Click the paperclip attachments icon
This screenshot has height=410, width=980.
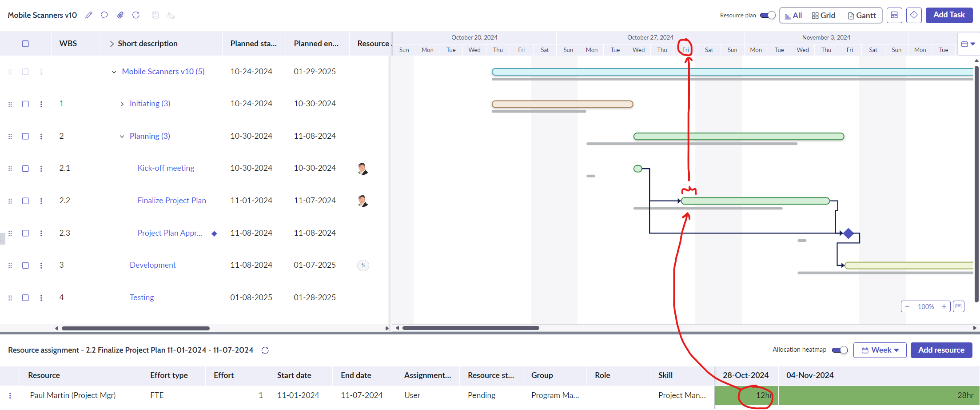pos(120,15)
